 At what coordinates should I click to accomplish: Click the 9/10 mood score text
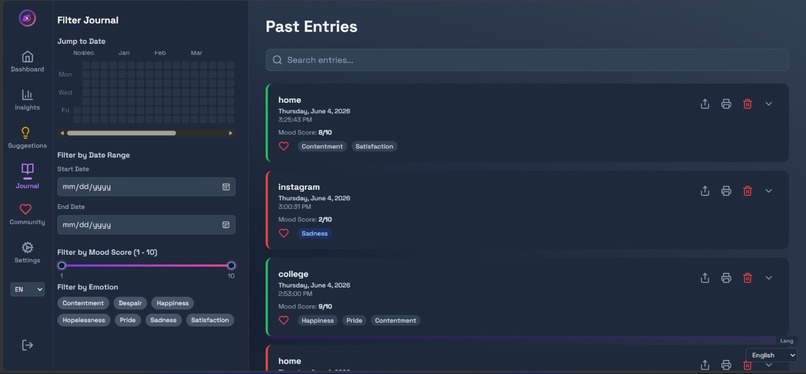pos(325,307)
